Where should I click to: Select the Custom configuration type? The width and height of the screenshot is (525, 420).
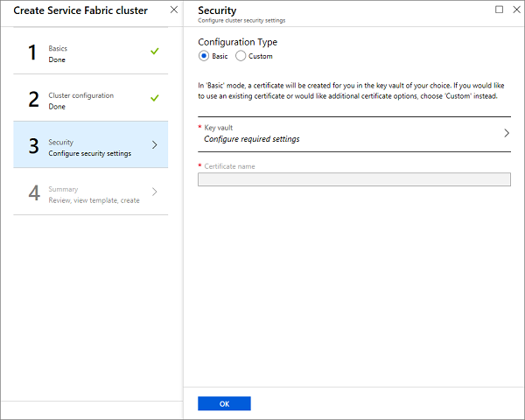(x=241, y=56)
